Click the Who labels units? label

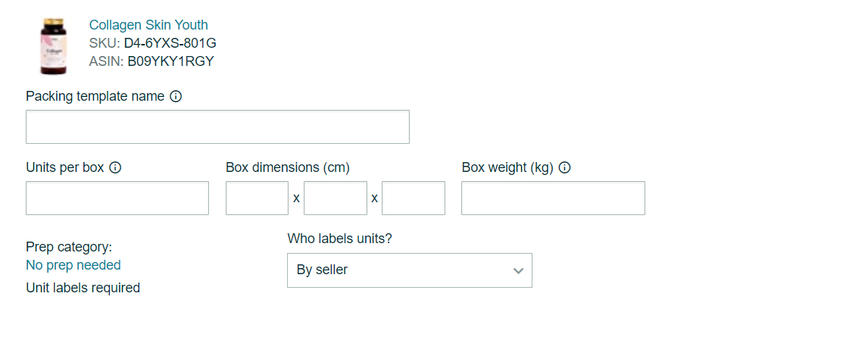pyautogui.click(x=339, y=239)
